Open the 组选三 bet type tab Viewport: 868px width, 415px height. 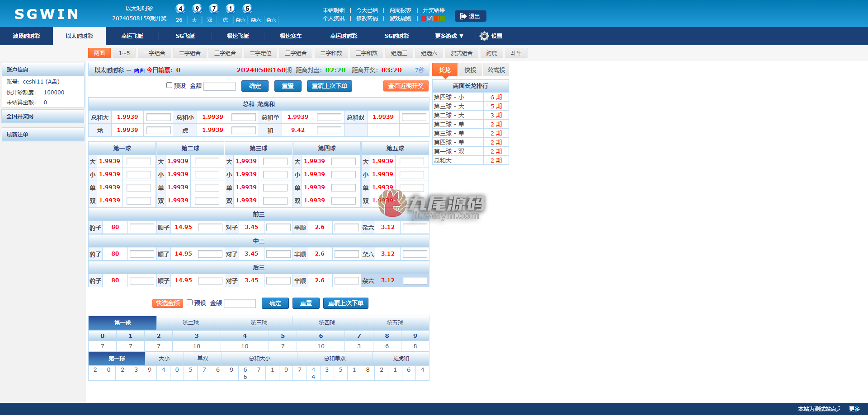pos(399,53)
